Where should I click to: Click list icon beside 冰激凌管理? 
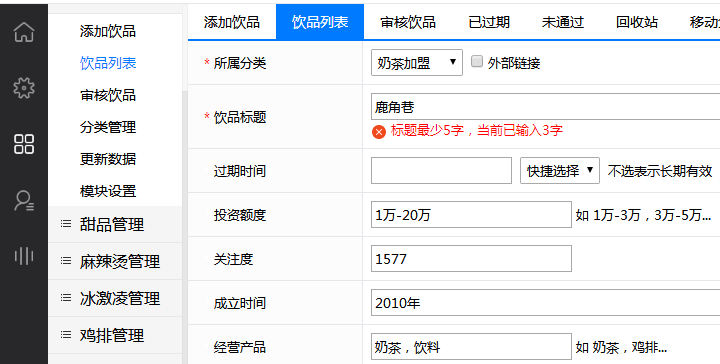click(x=66, y=298)
